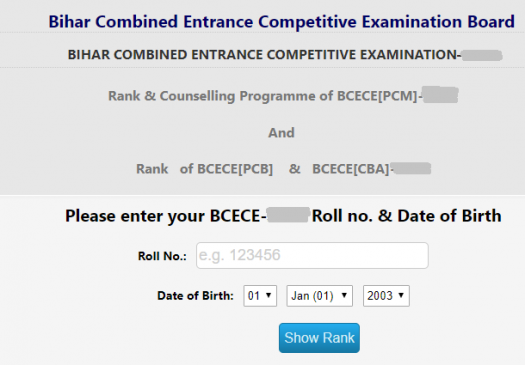
Task: Open the year dropdown showing 2003
Action: (386, 296)
